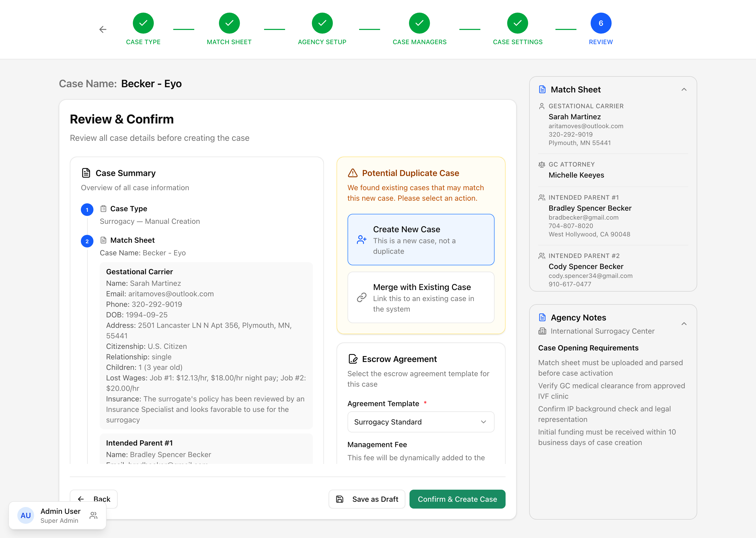
Task: Open the Agreement Template dropdown
Action: click(x=421, y=422)
